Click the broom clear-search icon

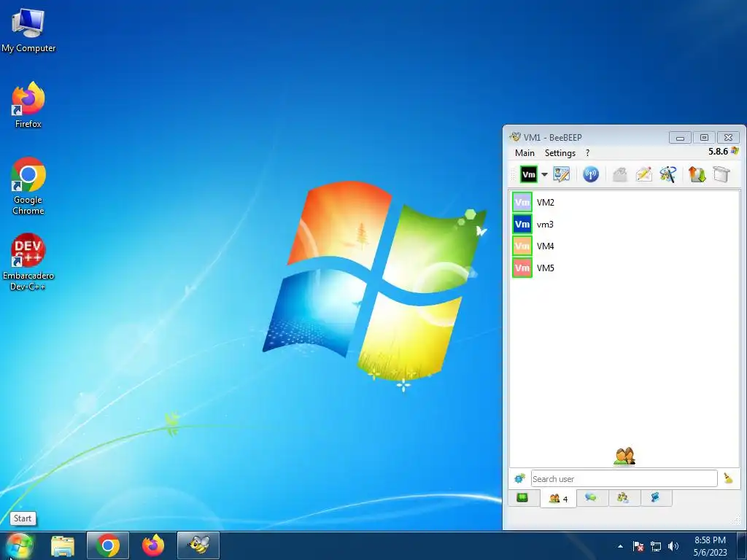point(728,478)
